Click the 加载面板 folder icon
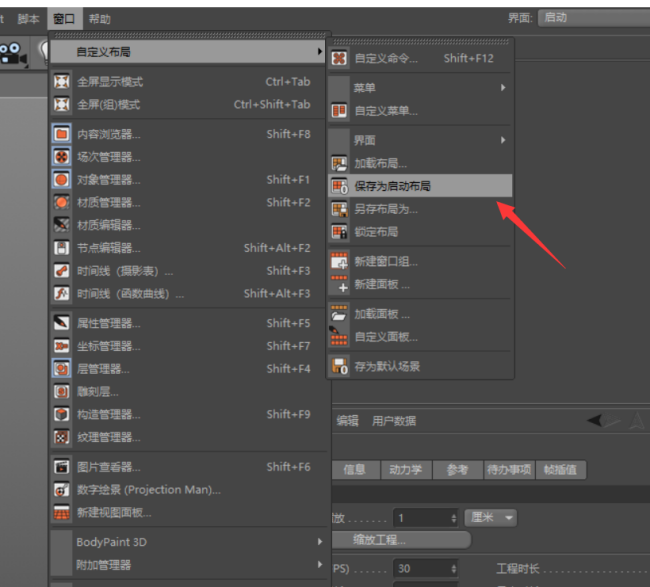Viewport: 650px width, 587px height. [x=339, y=314]
